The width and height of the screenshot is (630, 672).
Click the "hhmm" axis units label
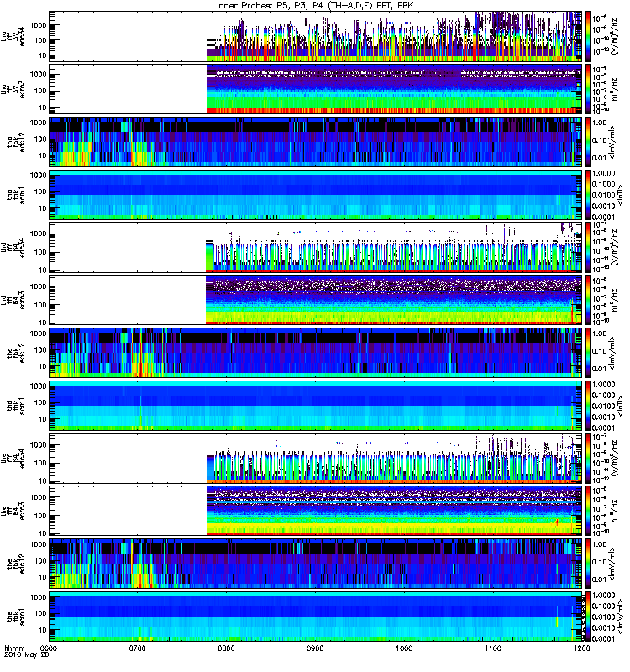(14, 648)
